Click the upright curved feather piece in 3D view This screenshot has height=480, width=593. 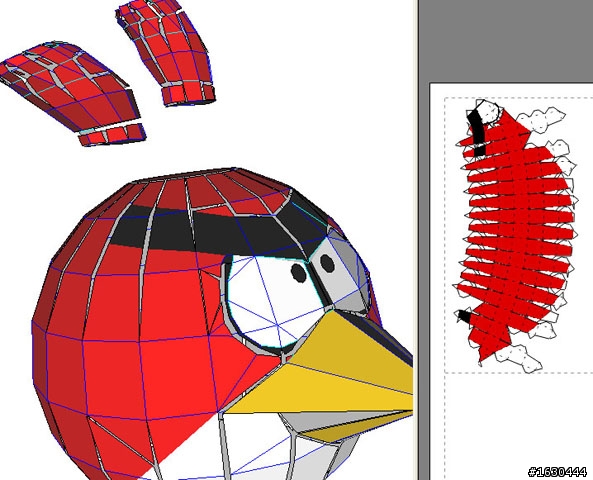pyautogui.click(x=167, y=52)
